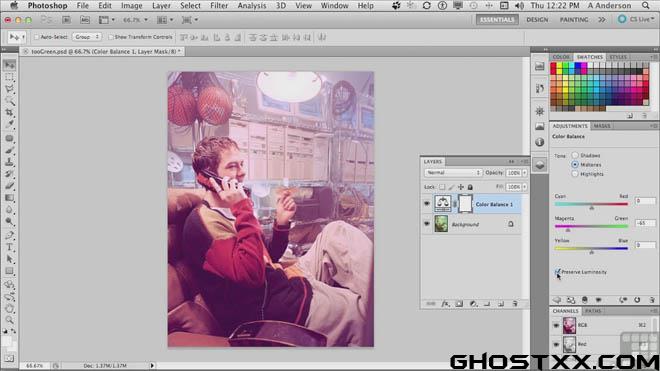Select the Shadows tone radio button
The width and height of the screenshot is (660, 371).
point(575,155)
